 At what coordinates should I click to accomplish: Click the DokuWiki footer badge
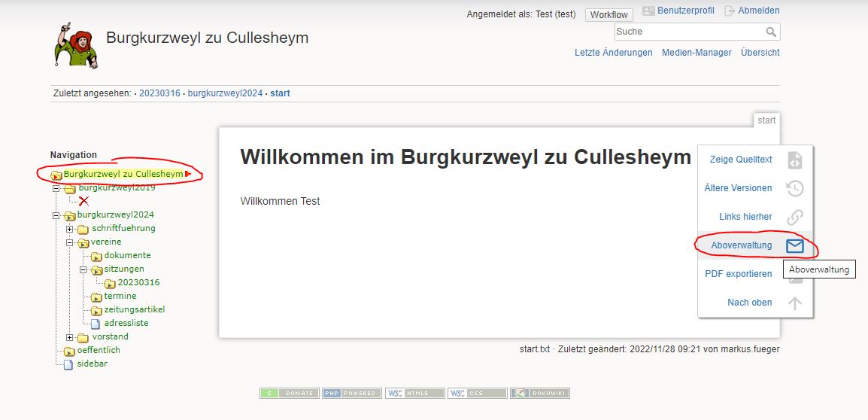pyautogui.click(x=540, y=394)
